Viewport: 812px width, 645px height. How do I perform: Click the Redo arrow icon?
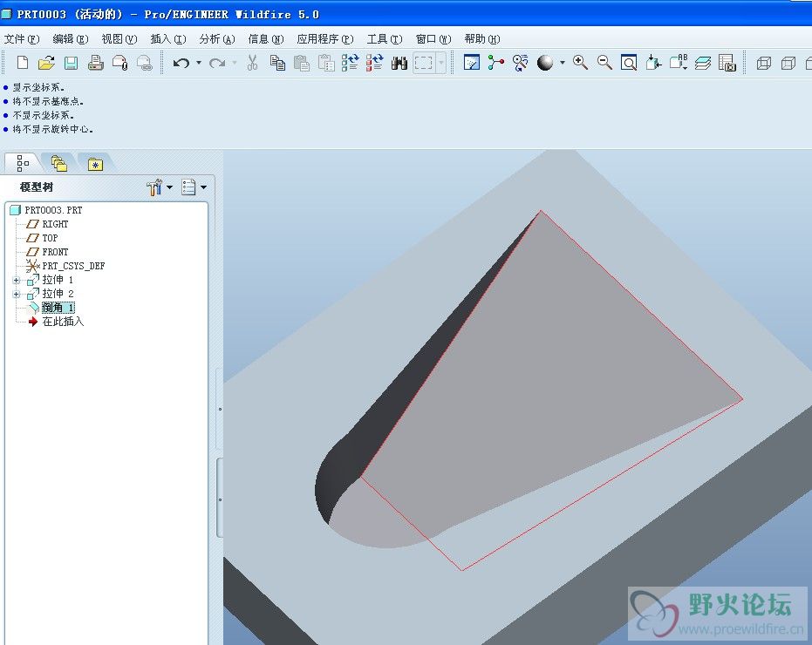(x=217, y=63)
